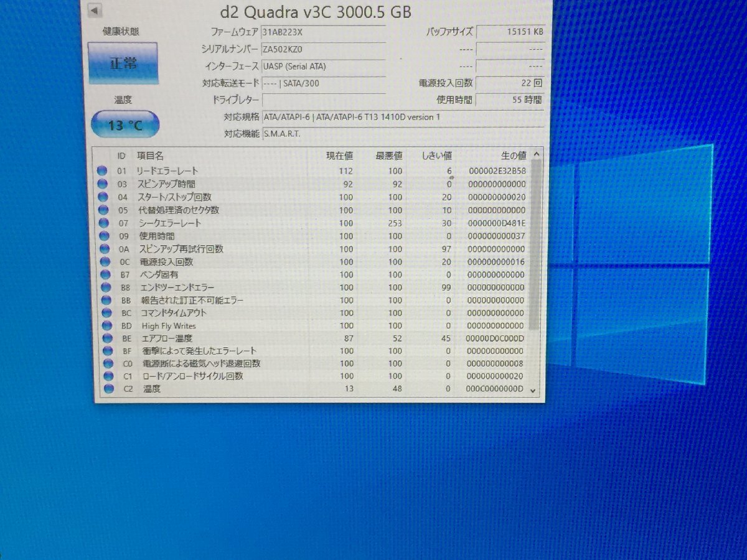
Task: Click the ID column header
Action: coord(121,156)
